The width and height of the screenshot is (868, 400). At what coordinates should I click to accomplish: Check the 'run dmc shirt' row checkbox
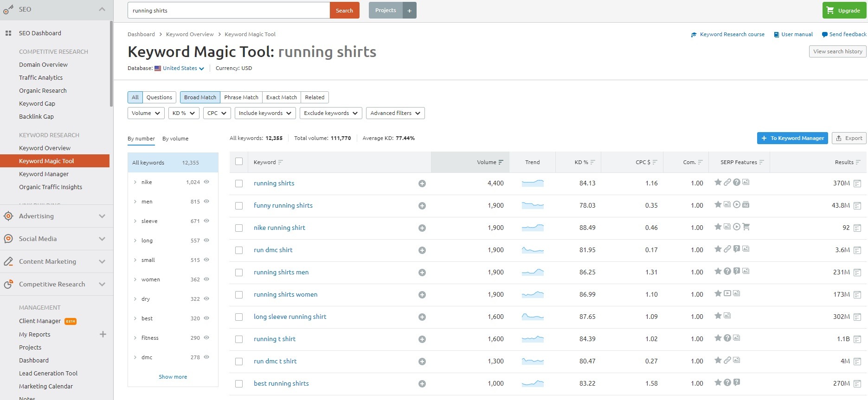[x=239, y=250]
